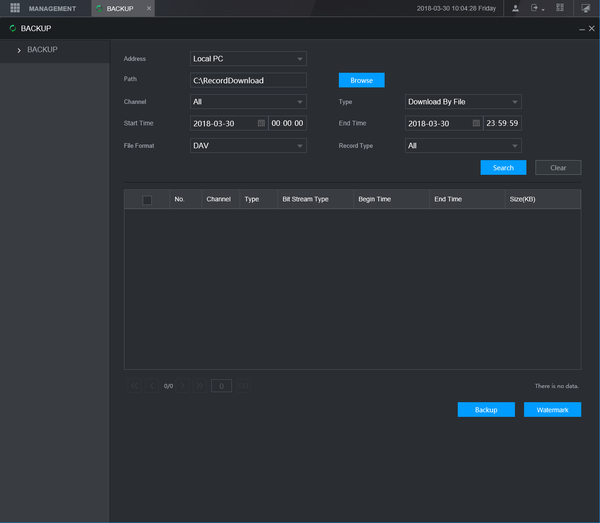Open the End Time calendar picker
Viewport: 600px width, 523px height.
476,123
